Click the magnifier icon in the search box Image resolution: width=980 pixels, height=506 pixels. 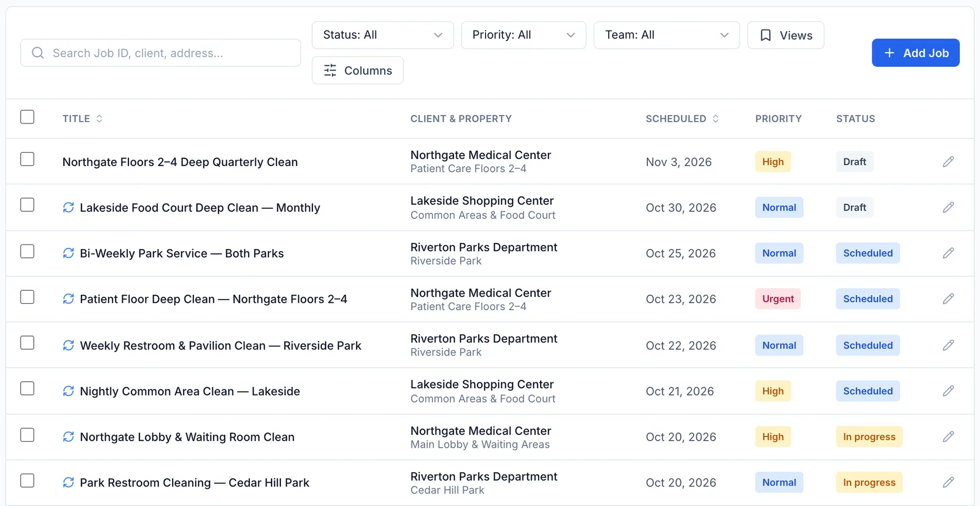pos(38,53)
